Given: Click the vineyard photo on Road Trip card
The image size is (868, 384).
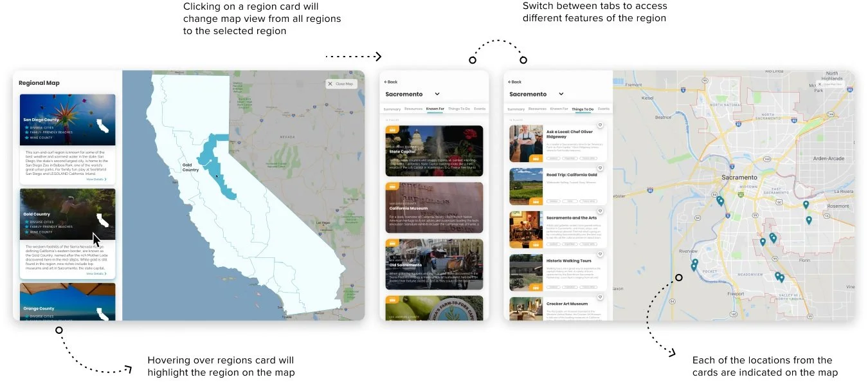Looking at the screenshot, I should click(x=526, y=186).
